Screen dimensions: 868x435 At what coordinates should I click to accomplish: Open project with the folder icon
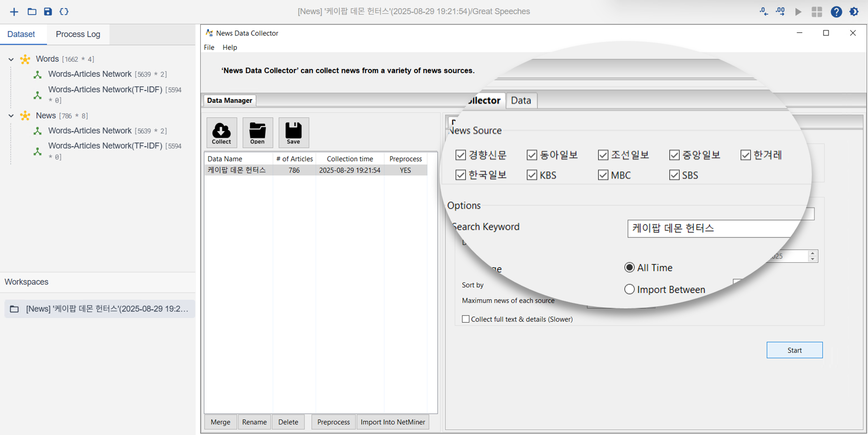(x=32, y=12)
